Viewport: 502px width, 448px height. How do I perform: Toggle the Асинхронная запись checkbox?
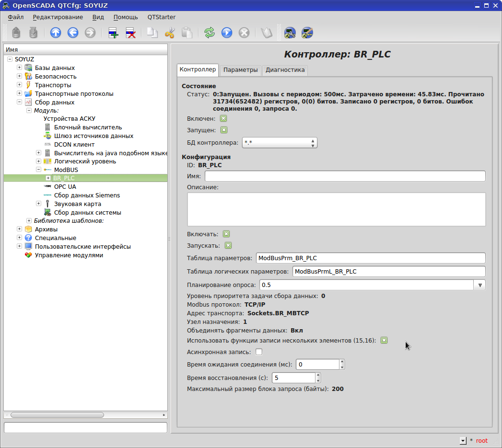(259, 351)
